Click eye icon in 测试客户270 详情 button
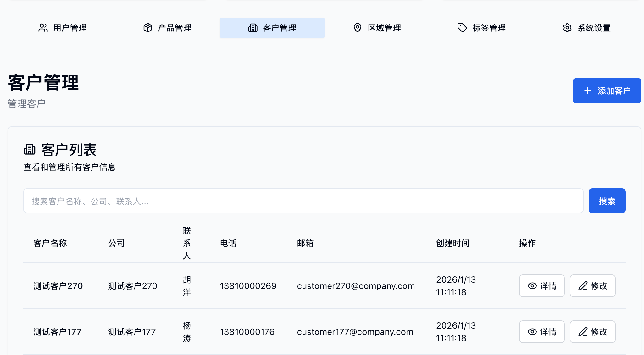This screenshot has height=355, width=644. click(x=532, y=286)
